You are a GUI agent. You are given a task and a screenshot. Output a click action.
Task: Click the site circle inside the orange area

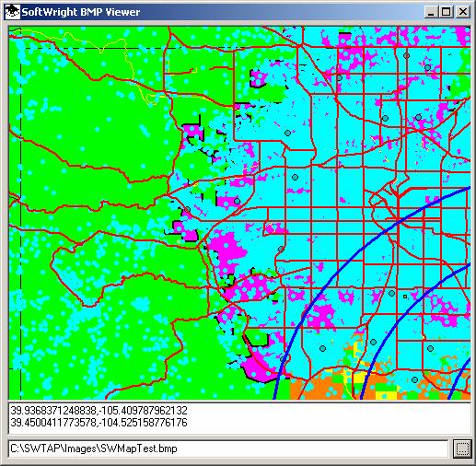(x=414, y=379)
